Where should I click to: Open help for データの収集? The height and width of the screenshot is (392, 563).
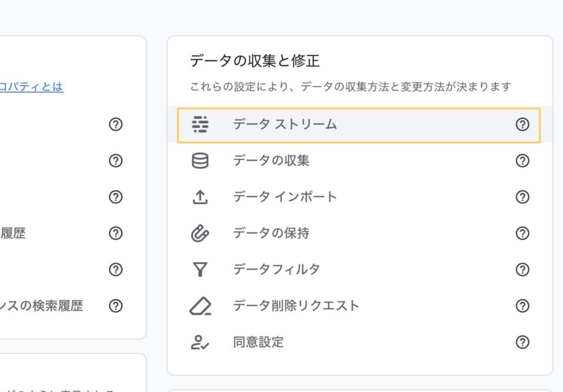tap(522, 161)
